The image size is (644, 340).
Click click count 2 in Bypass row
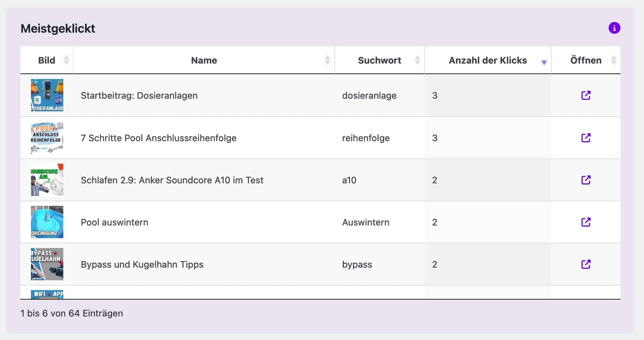434,264
